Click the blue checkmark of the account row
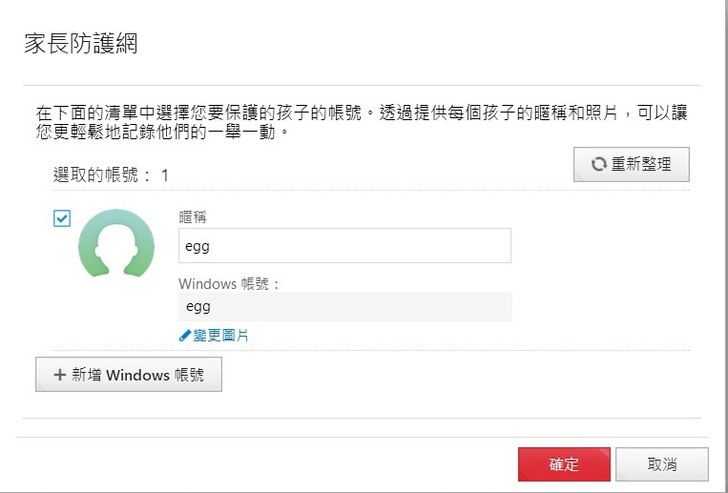Screen dimensions: 728x493 62,218
